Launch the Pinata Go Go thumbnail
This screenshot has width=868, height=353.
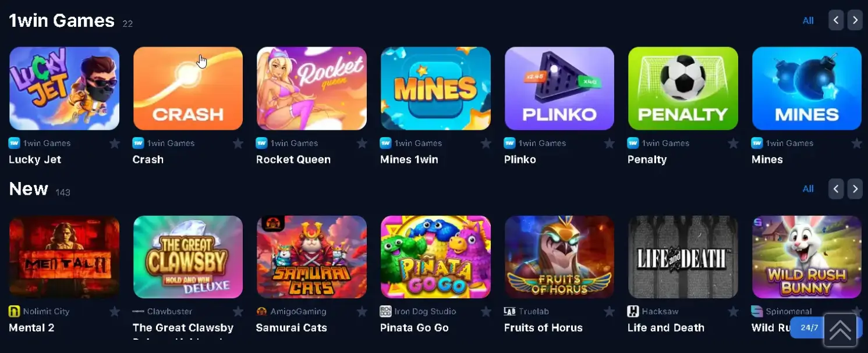(435, 256)
